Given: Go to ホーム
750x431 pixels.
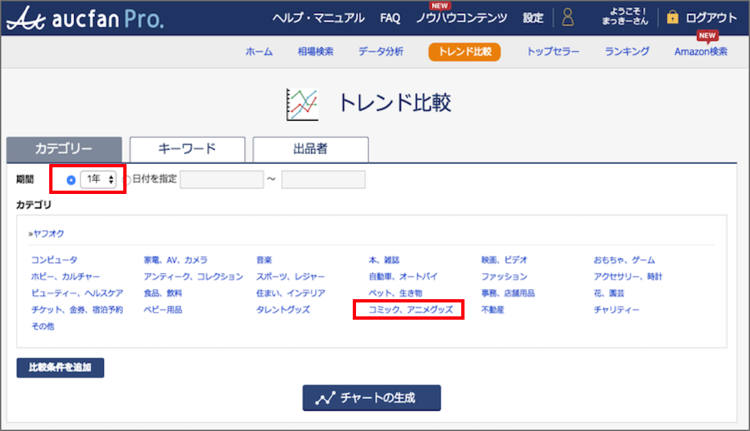Looking at the screenshot, I should pyautogui.click(x=259, y=52).
